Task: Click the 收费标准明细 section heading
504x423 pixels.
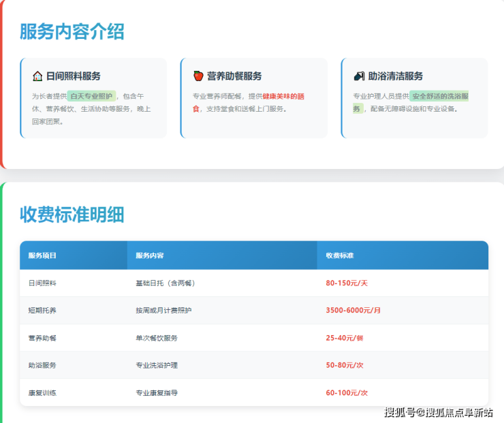Action: click(72, 214)
